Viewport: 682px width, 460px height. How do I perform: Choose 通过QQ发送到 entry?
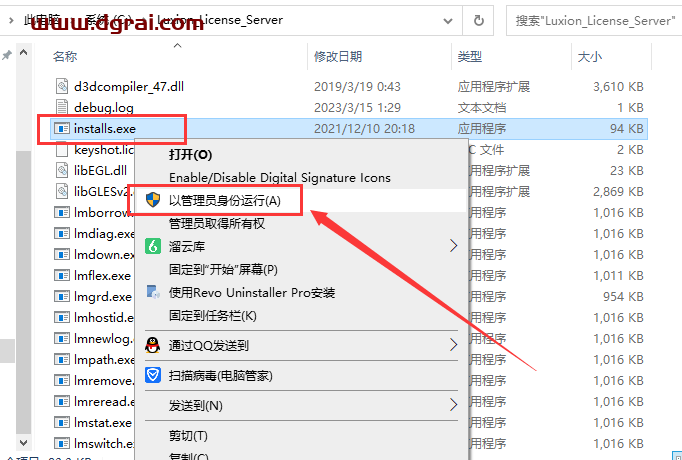click(x=209, y=346)
